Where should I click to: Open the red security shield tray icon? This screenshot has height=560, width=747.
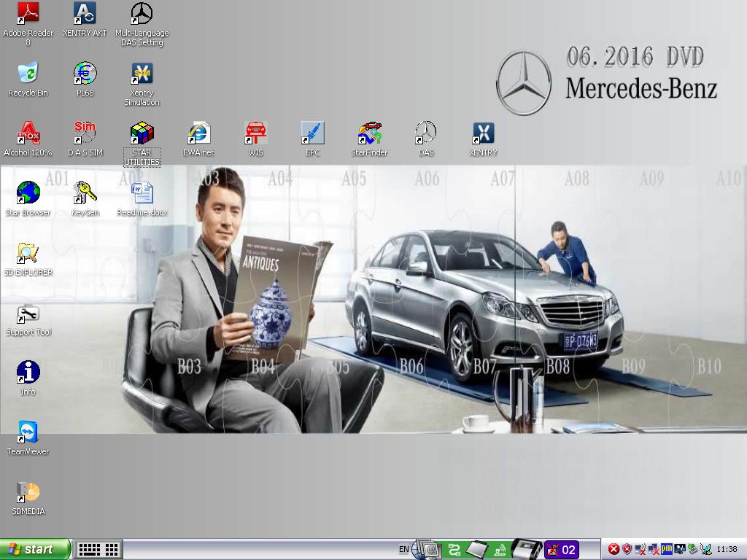coord(627,550)
